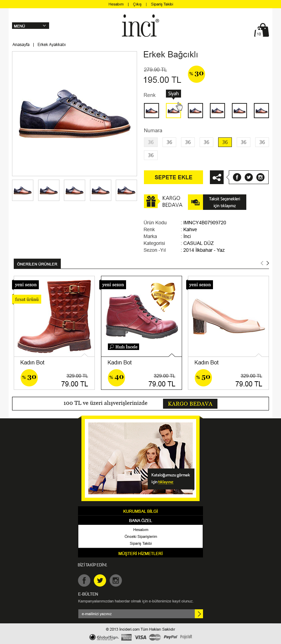Click the share icon beside Sepete Ekle

tap(217, 177)
